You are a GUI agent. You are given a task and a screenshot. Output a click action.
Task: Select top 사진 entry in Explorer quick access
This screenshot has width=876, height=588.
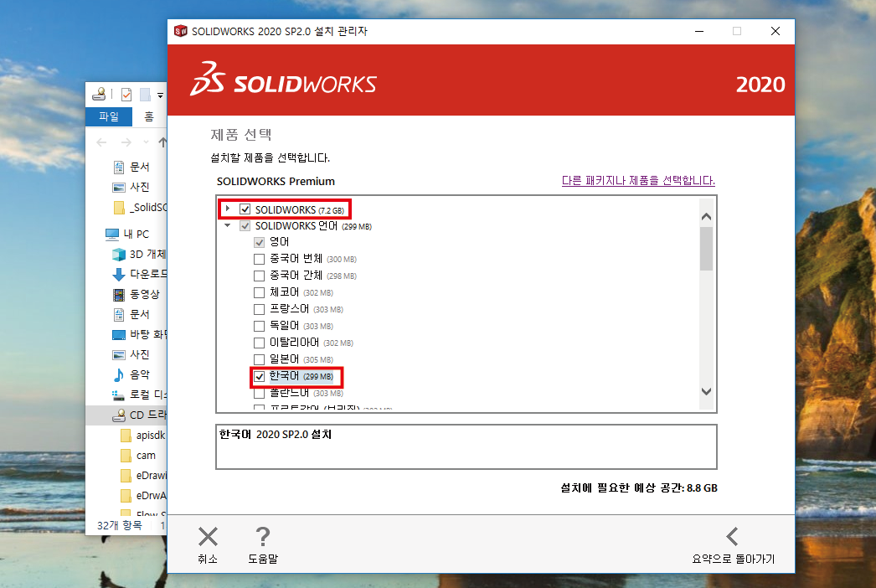point(131,187)
